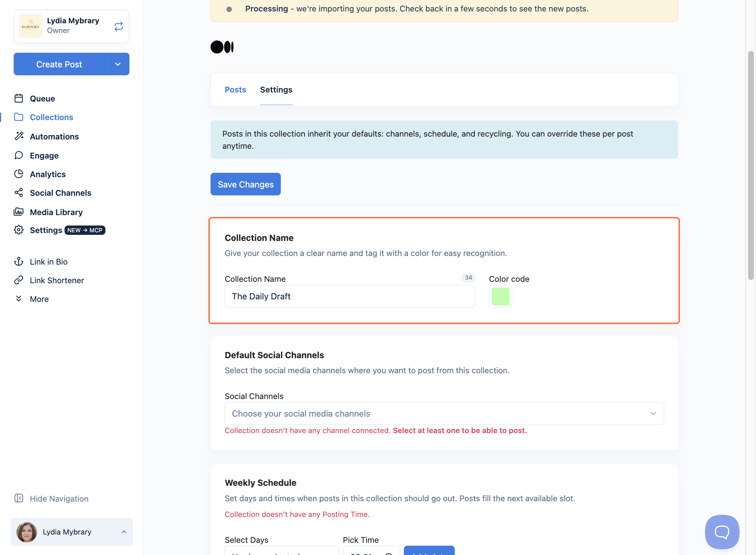756x555 pixels.
Task: Click the Save Changes button
Action: click(x=246, y=184)
